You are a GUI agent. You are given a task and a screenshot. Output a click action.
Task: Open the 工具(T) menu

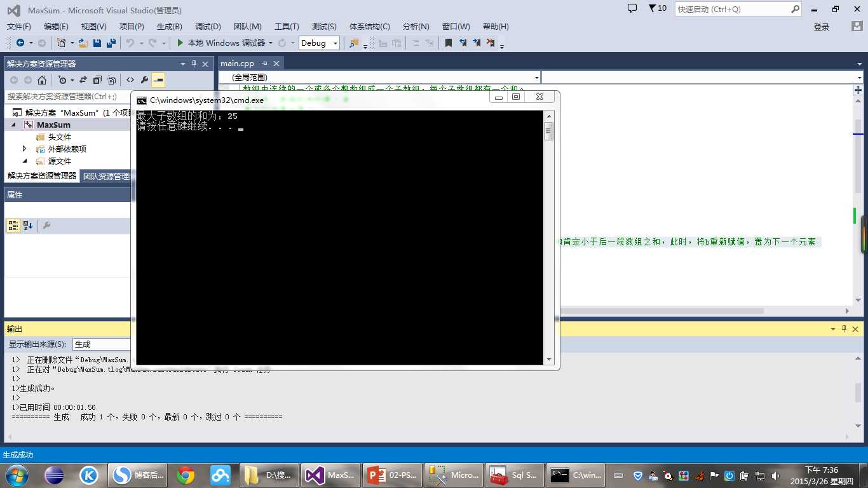coord(287,27)
